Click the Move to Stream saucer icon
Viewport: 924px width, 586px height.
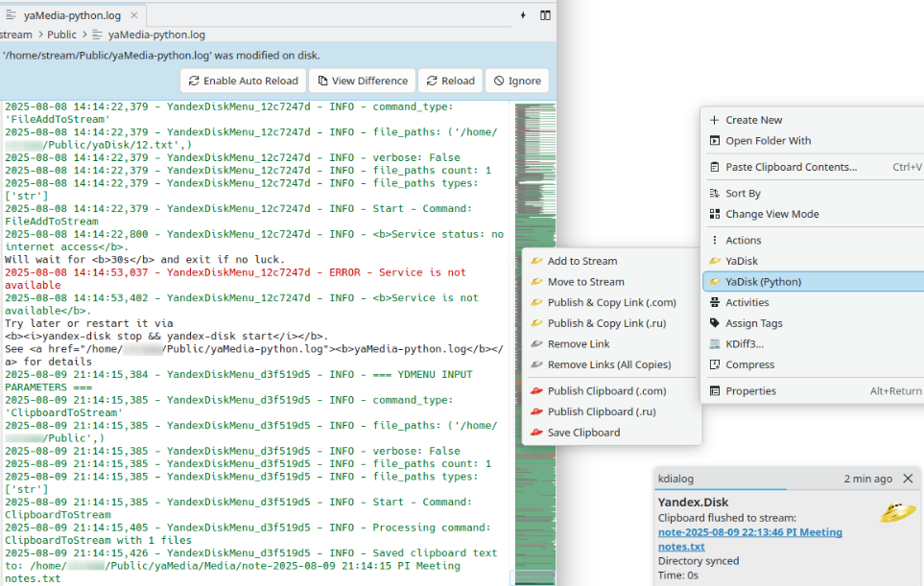click(536, 282)
